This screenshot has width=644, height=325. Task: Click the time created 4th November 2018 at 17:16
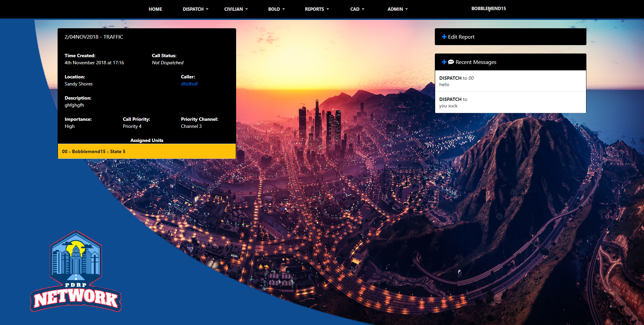coord(94,63)
